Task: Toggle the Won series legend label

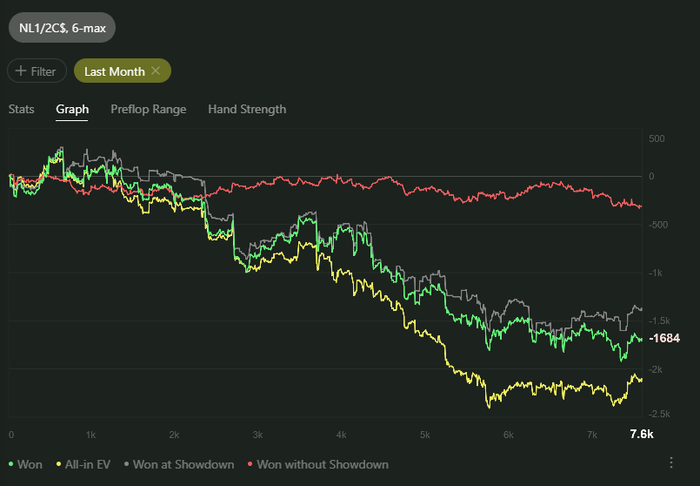Action: [x=30, y=464]
